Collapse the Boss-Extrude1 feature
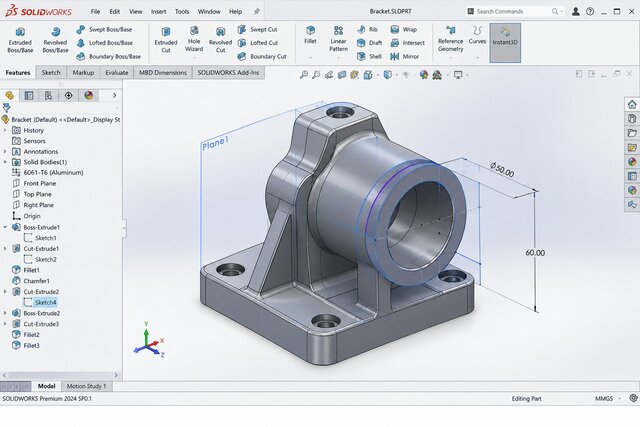This screenshot has width=640, height=427. tap(5, 227)
